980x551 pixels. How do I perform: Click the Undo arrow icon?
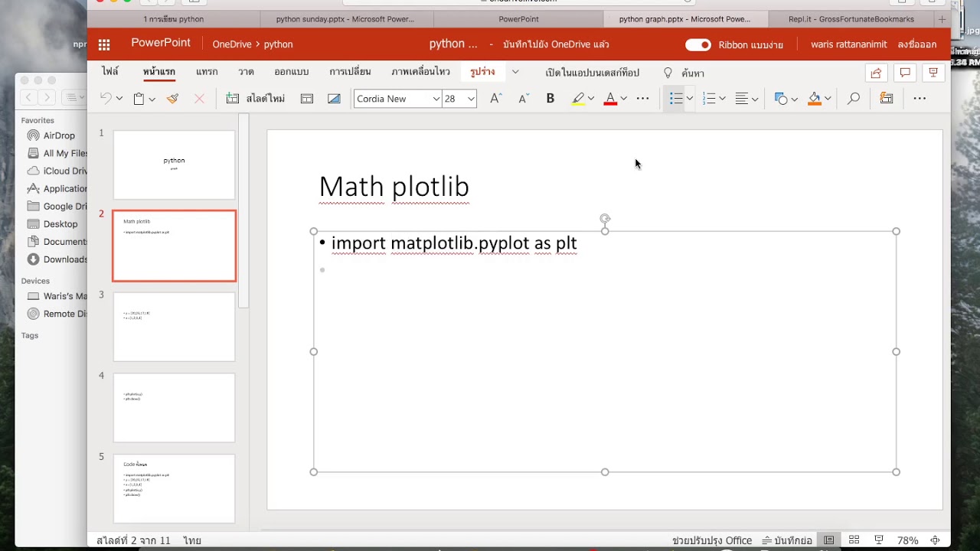(x=106, y=99)
